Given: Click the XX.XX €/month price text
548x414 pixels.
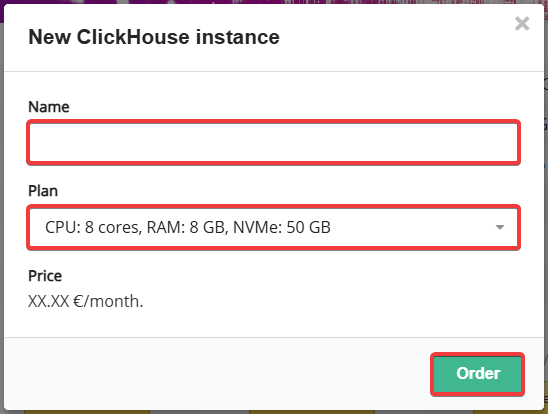Looking at the screenshot, I should pos(86,301).
